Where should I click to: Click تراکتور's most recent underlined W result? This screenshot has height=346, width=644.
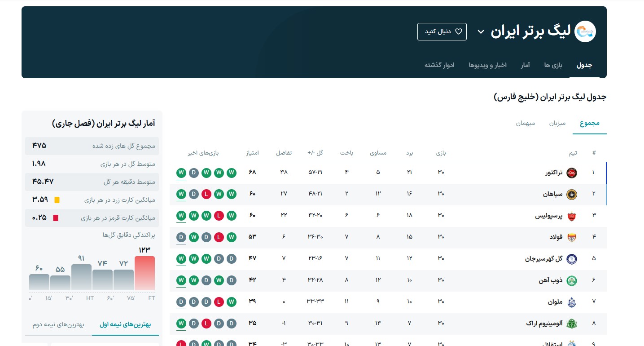coord(181,173)
